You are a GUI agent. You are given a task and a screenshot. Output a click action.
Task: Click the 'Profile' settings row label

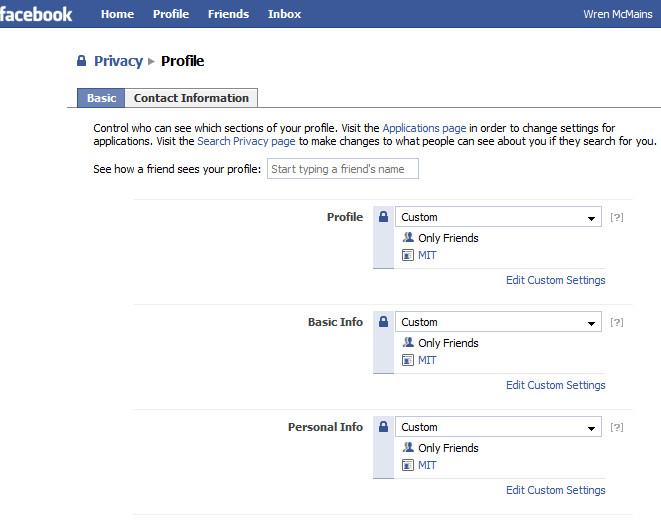tap(345, 217)
